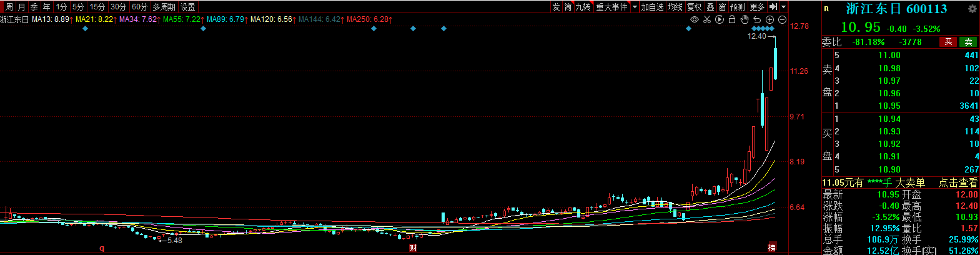This screenshot has height=255, width=980.
Task: Open the 多周期 multi-period view
Action: [164, 6]
